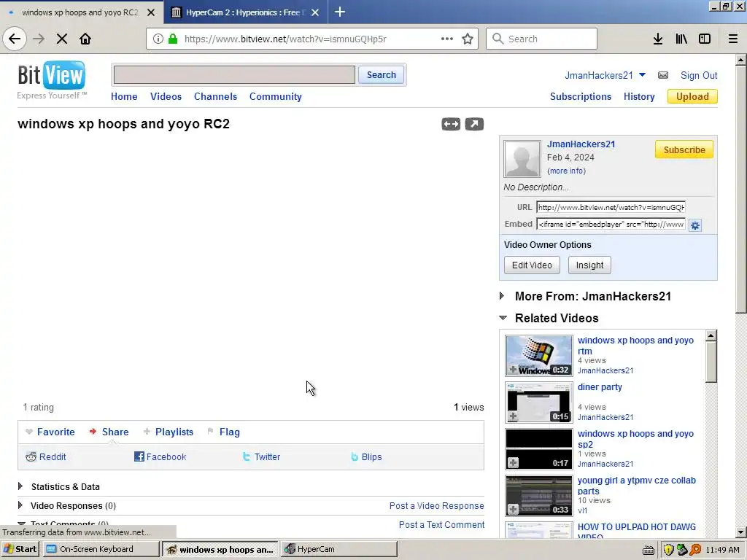Widen the video player view
The width and height of the screenshot is (747, 560).
pyautogui.click(x=451, y=124)
